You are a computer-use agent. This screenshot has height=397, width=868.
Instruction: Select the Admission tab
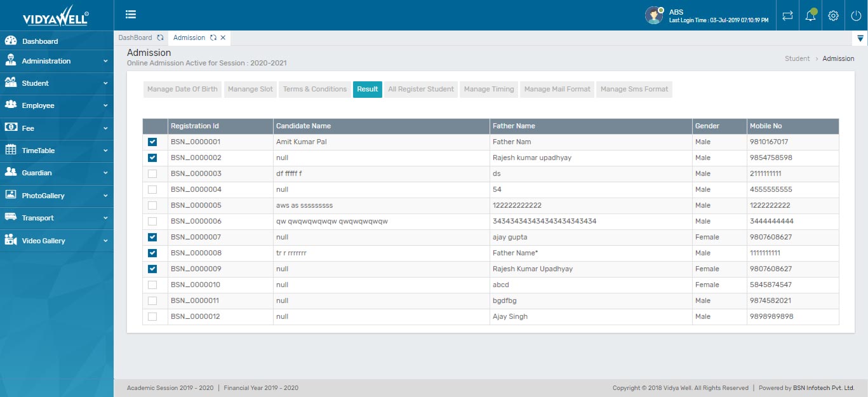189,37
